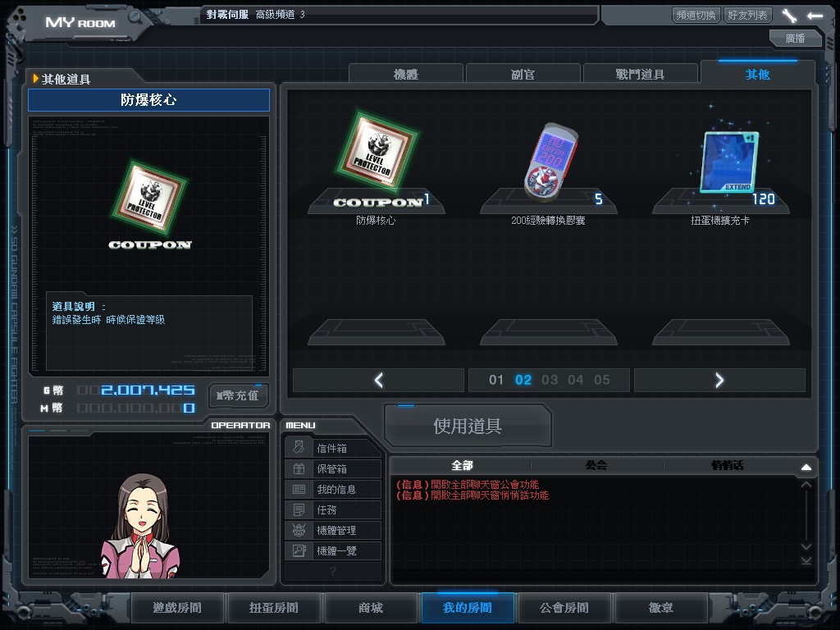840x630 pixels.
Task: Open the 保管箱 menu entry
Action: pos(333,468)
